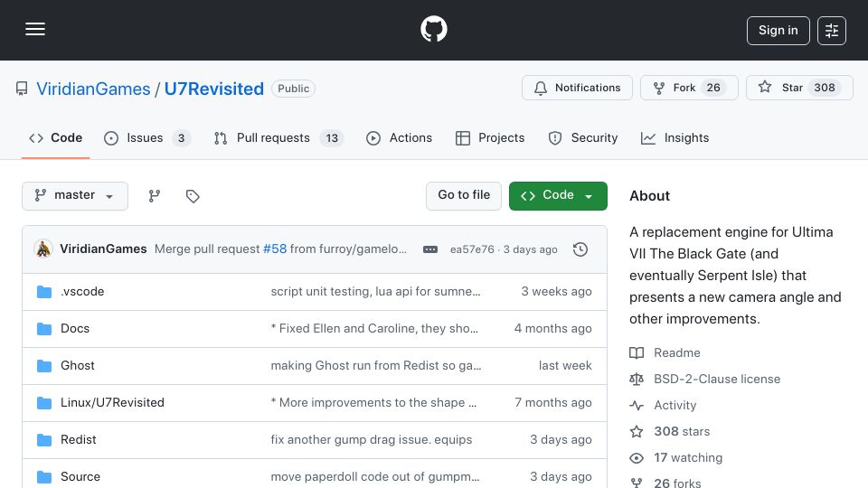Click the Source folder icon

(x=44, y=477)
